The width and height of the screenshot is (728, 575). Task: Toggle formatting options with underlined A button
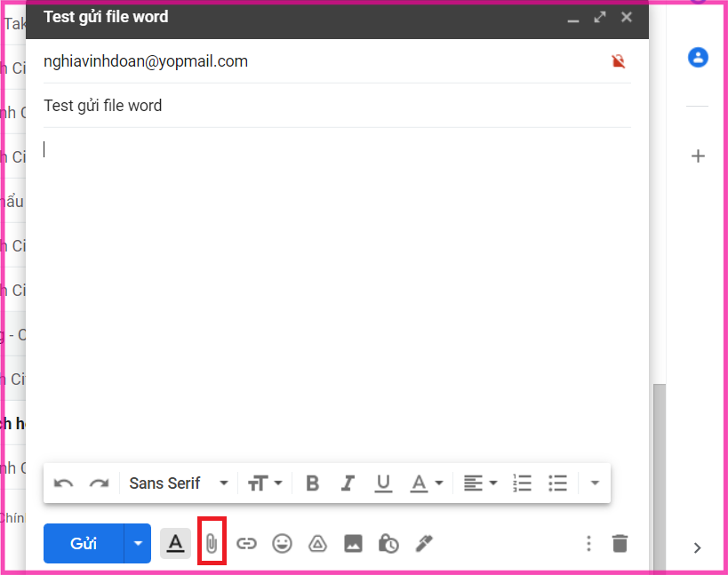click(175, 543)
